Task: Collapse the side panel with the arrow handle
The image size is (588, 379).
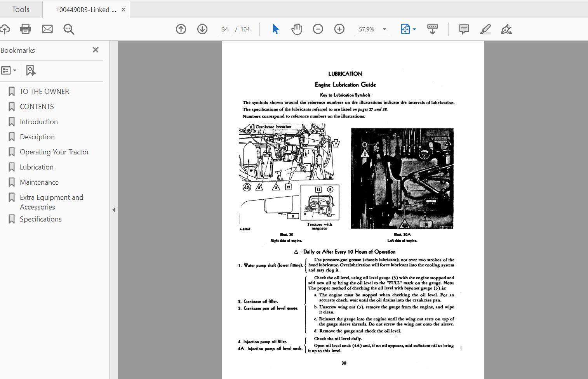Action: point(114,210)
